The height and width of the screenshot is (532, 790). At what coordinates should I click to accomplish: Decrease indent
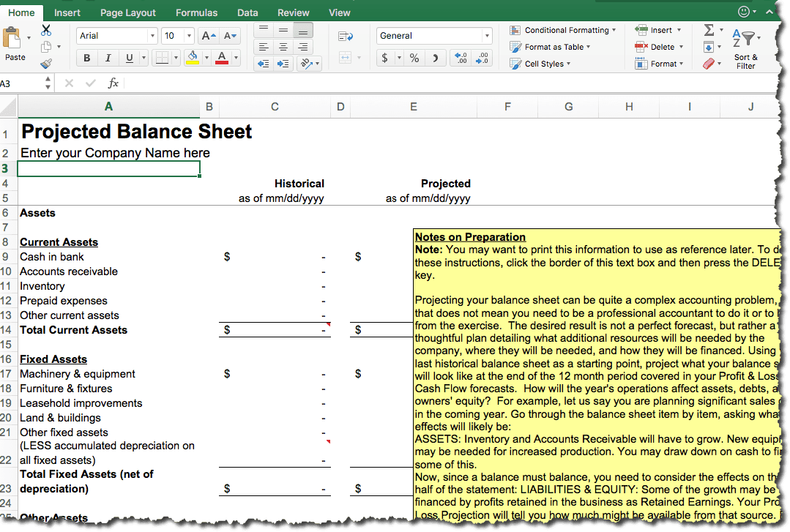point(264,64)
